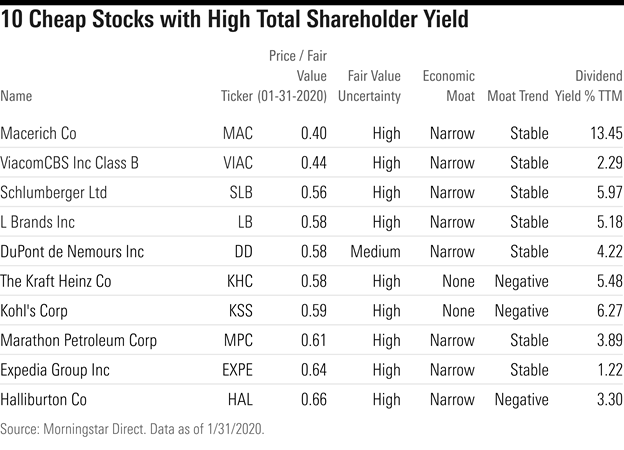Select DuPont de Nemours Inc name
The width and height of the screenshot is (624, 450).
pyautogui.click(x=72, y=252)
